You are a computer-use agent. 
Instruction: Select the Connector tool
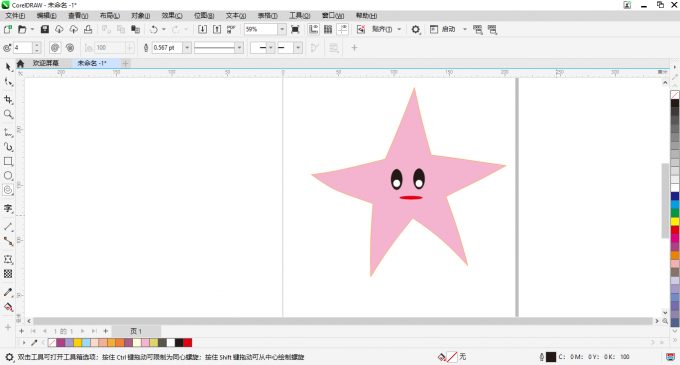click(x=8, y=241)
